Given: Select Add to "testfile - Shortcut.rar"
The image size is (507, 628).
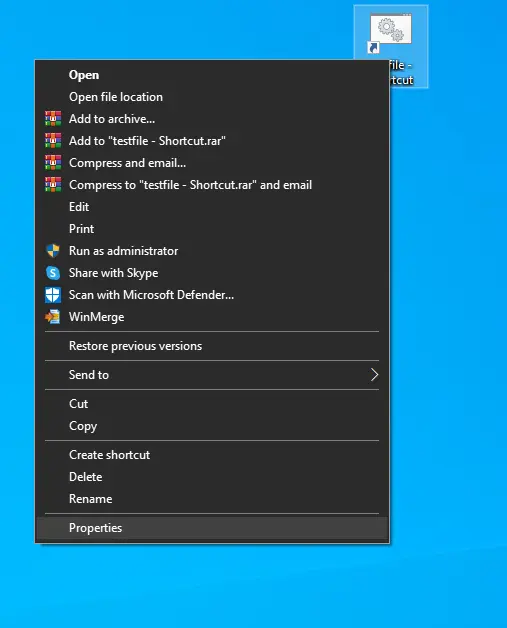Looking at the screenshot, I should pos(212,141).
